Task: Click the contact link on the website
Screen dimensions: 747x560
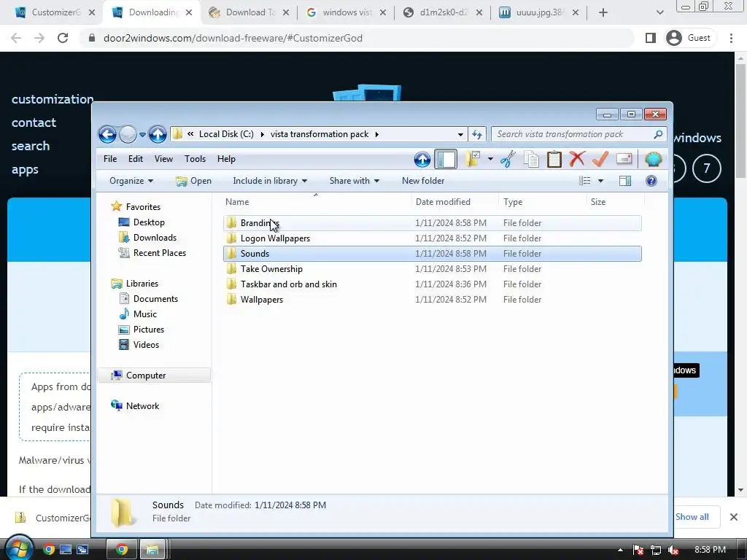Action: [x=34, y=122]
